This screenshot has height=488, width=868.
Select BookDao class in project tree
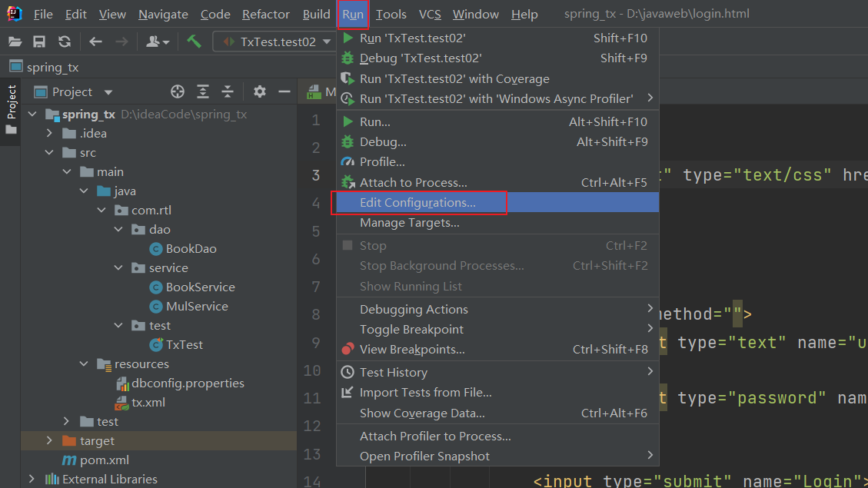[x=191, y=248]
